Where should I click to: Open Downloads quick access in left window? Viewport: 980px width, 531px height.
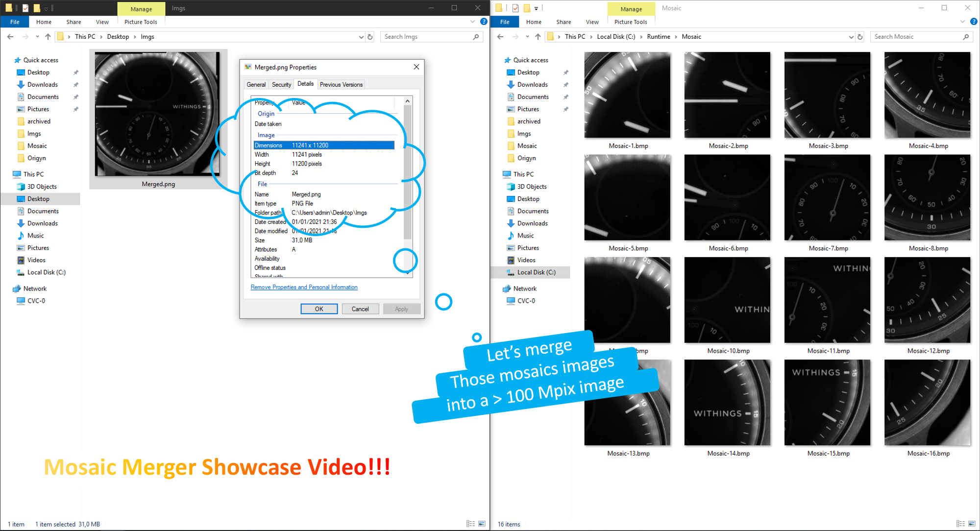[42, 85]
